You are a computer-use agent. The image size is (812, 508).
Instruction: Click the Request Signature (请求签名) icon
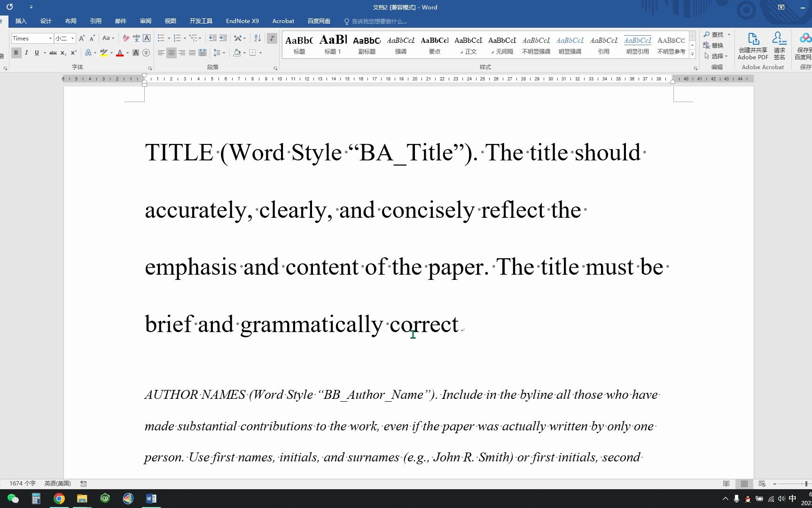pyautogui.click(x=780, y=46)
